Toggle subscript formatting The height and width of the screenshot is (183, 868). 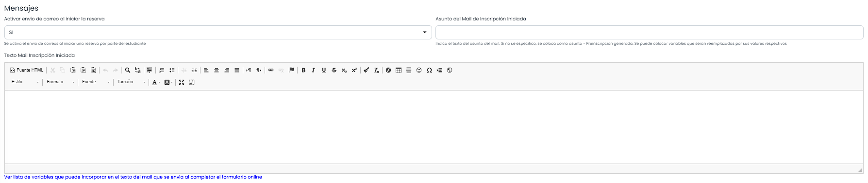(344, 70)
